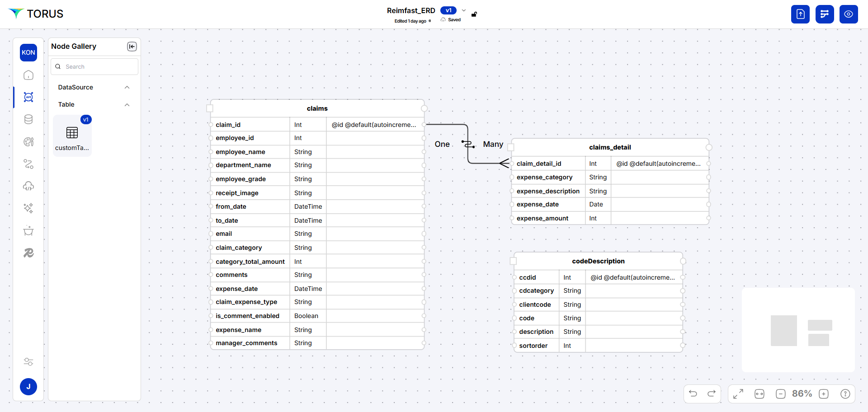Screen dimensions: 868x412
Task: Click the fit-to-view icon
Action: point(759,394)
